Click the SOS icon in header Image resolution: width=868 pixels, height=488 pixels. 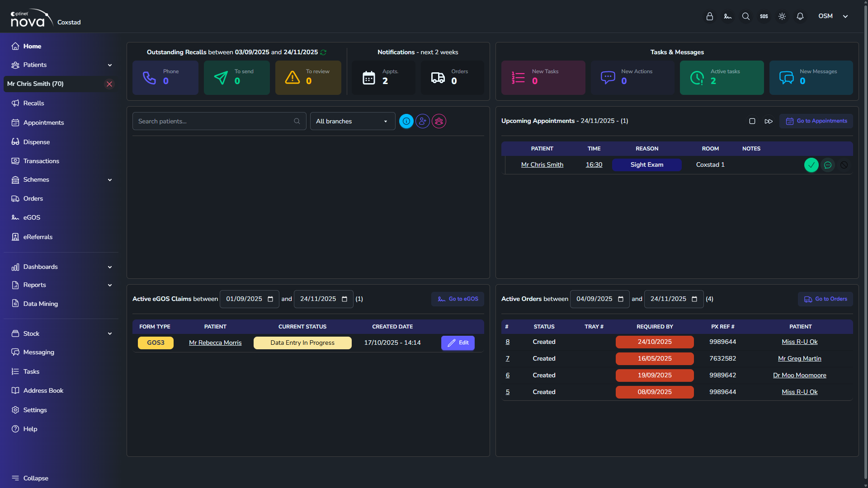764,16
